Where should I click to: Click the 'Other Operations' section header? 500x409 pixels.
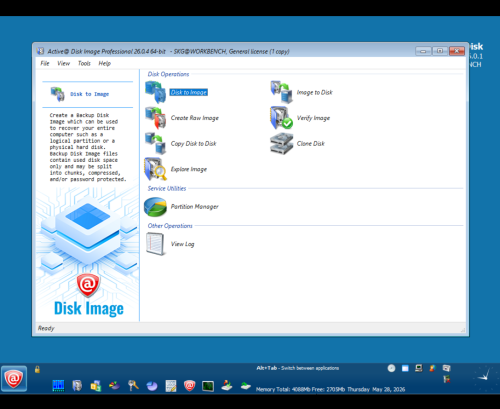(170, 226)
